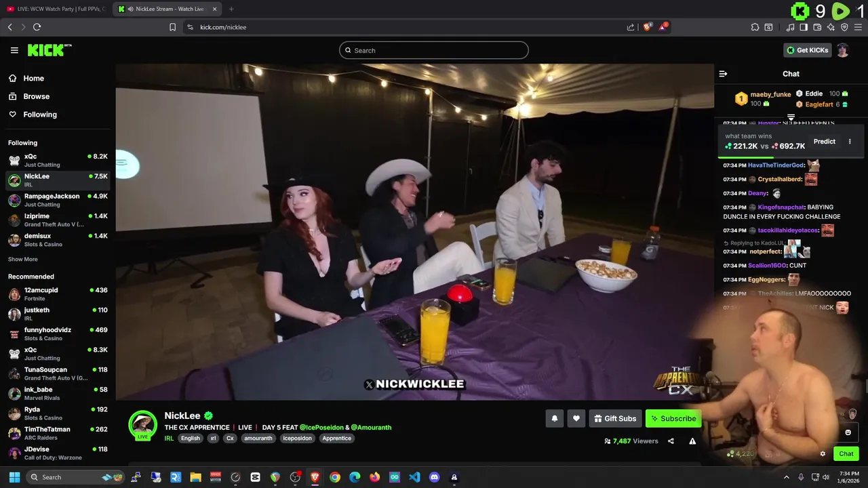The width and height of the screenshot is (868, 488).
Task: Open RampageJackson channel in sidebar
Action: pos(58,200)
